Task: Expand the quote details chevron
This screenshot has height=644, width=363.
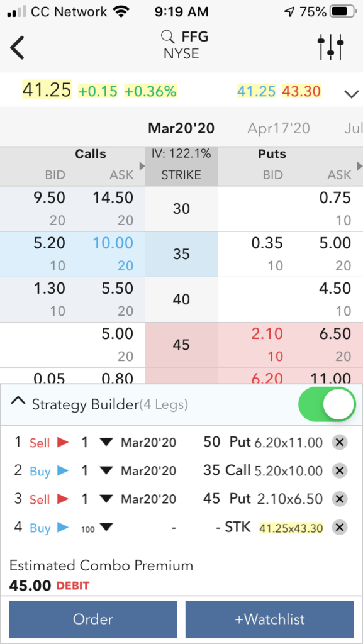Action: click(352, 95)
